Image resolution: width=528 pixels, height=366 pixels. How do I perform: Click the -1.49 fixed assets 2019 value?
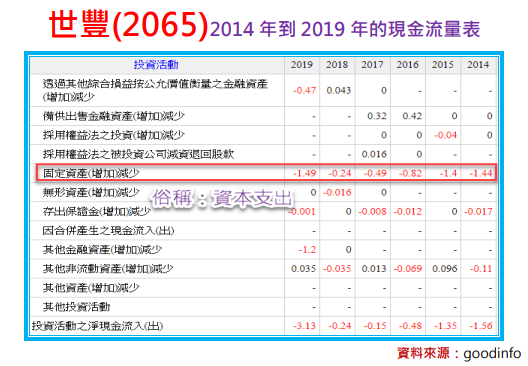point(304,173)
